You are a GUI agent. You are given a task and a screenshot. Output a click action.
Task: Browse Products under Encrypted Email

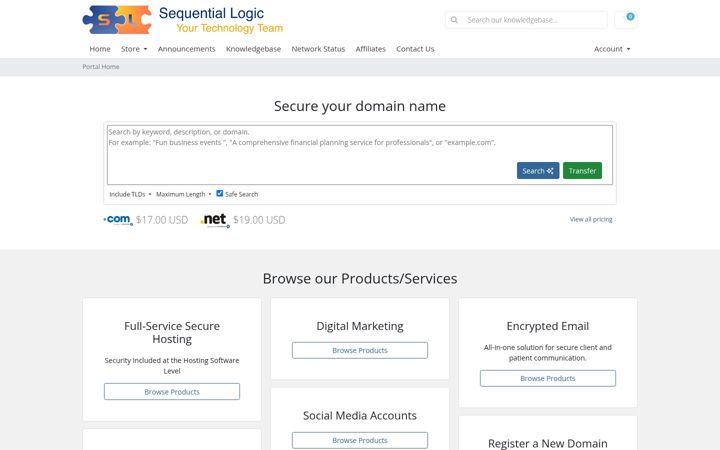pos(548,378)
